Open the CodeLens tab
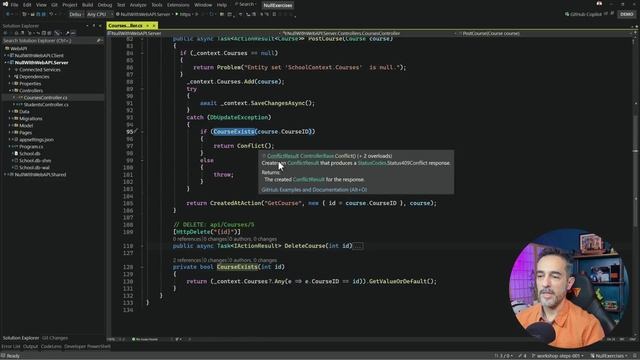This screenshot has height=360, width=640. pos(51,346)
